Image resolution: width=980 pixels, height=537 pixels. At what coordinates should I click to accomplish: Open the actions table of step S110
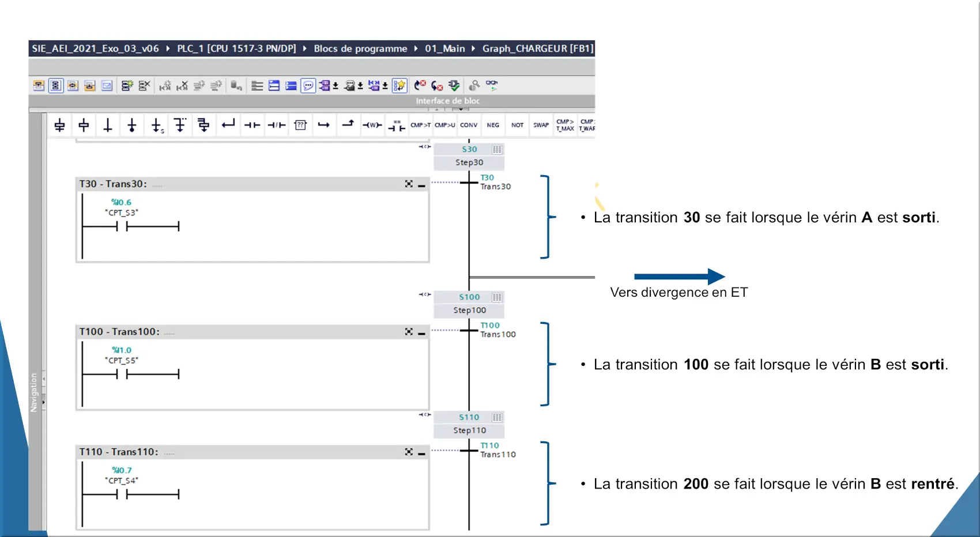point(497,417)
